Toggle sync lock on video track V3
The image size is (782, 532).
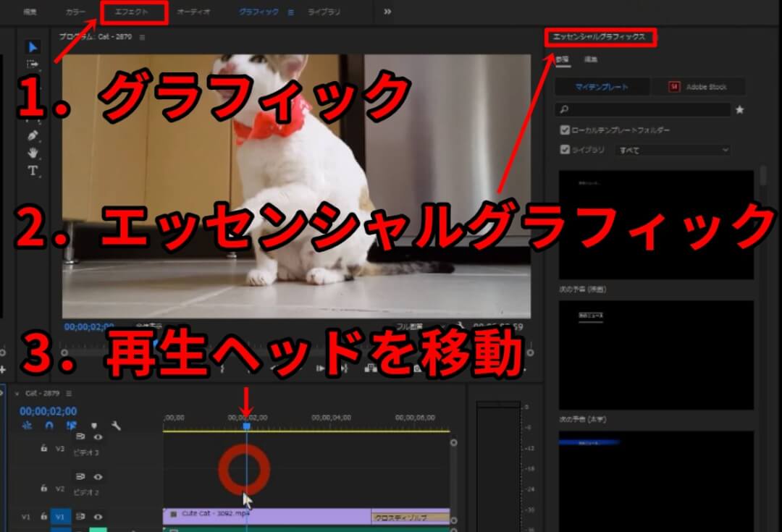click(80, 436)
